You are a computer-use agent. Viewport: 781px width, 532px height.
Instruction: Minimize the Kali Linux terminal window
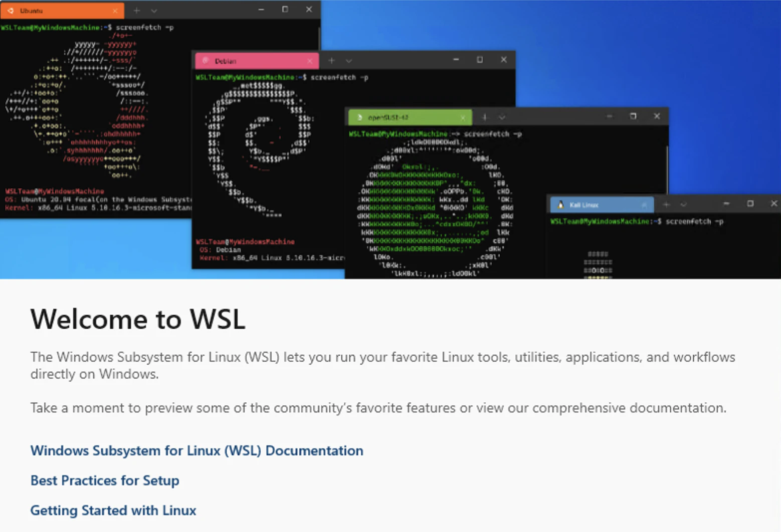tap(726, 203)
